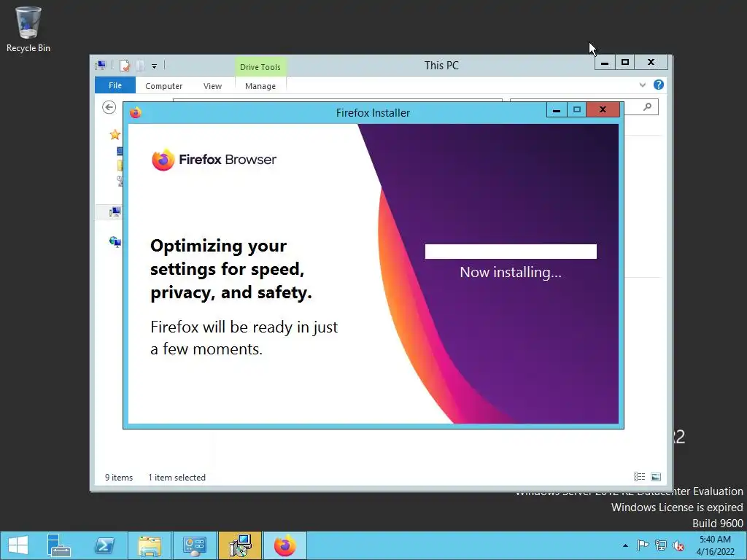Expand the ribbon with the chevron arrow

[642, 85]
